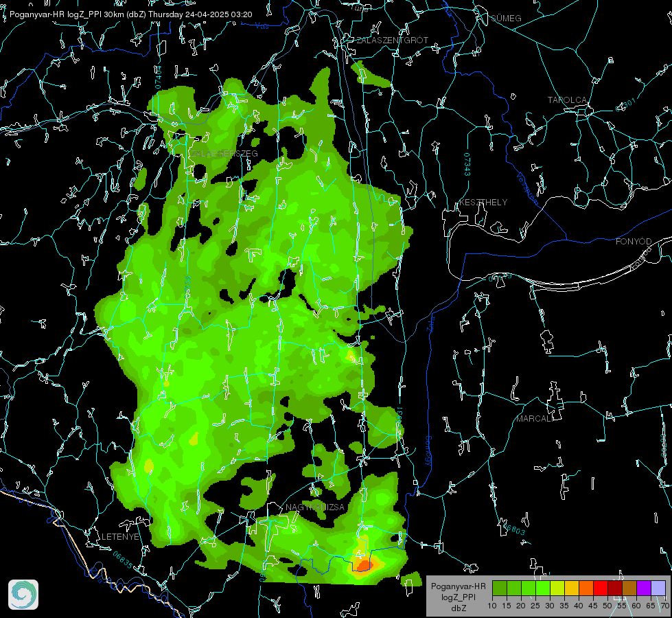Click the dbZ unit label in legend
672x618 pixels.
(x=459, y=608)
